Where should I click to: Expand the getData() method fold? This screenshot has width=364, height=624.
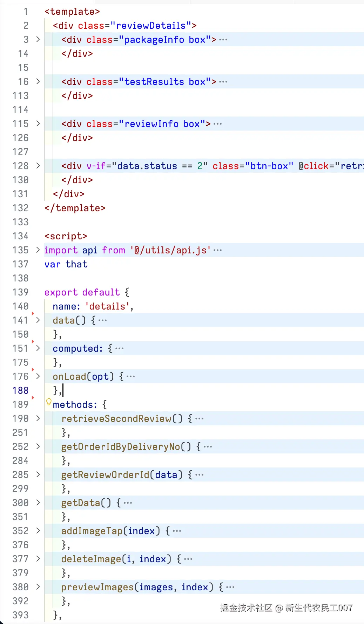[38, 503]
